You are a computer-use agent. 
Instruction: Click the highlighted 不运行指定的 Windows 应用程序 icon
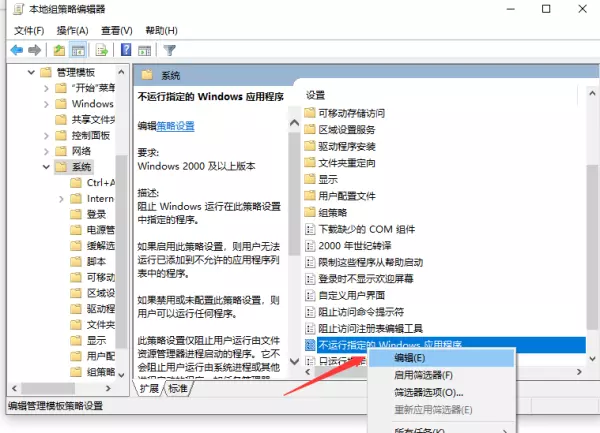pyautogui.click(x=310, y=345)
